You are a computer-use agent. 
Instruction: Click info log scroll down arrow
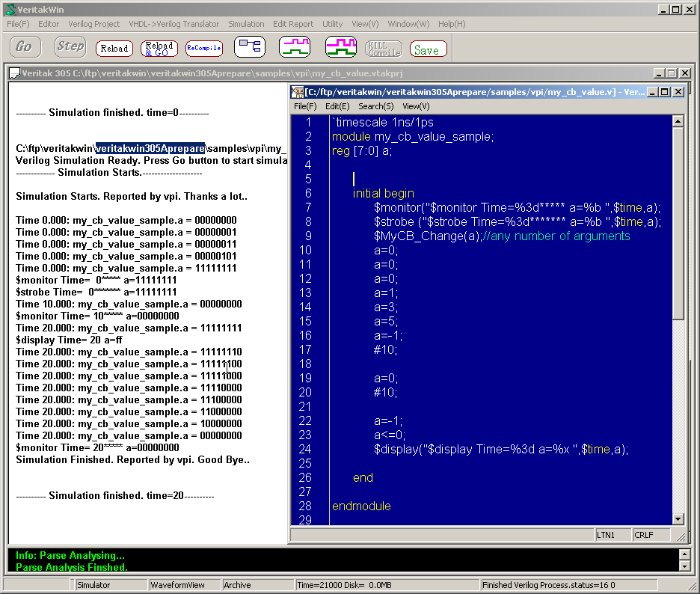(684, 566)
